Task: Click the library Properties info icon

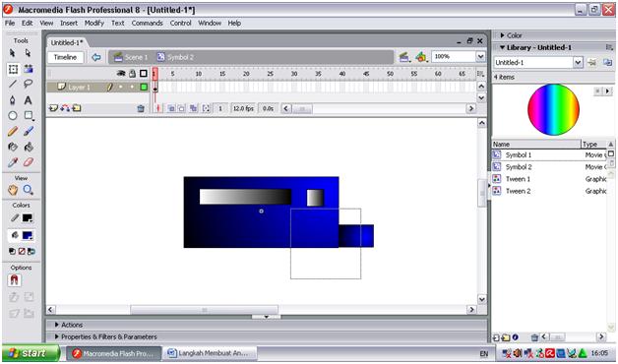Action: click(x=515, y=337)
